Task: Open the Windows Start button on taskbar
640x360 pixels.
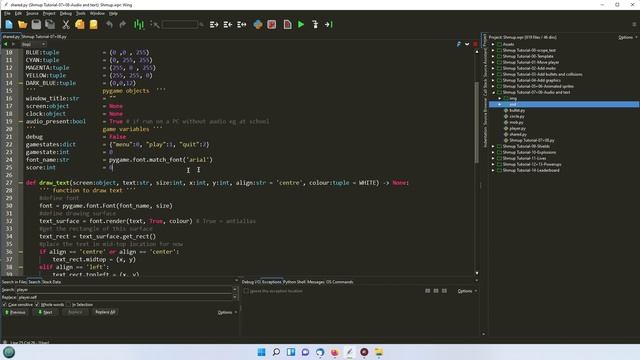Action: point(261,352)
